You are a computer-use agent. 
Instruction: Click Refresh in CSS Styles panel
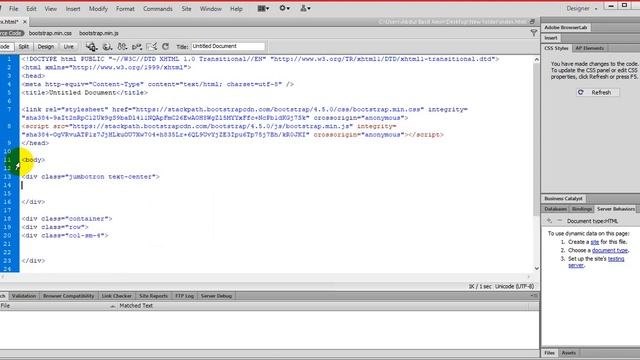pyautogui.click(x=598, y=93)
